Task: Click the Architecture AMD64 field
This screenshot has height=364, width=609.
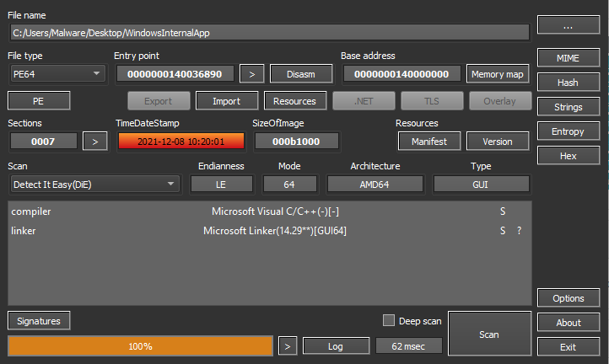Action: click(375, 185)
